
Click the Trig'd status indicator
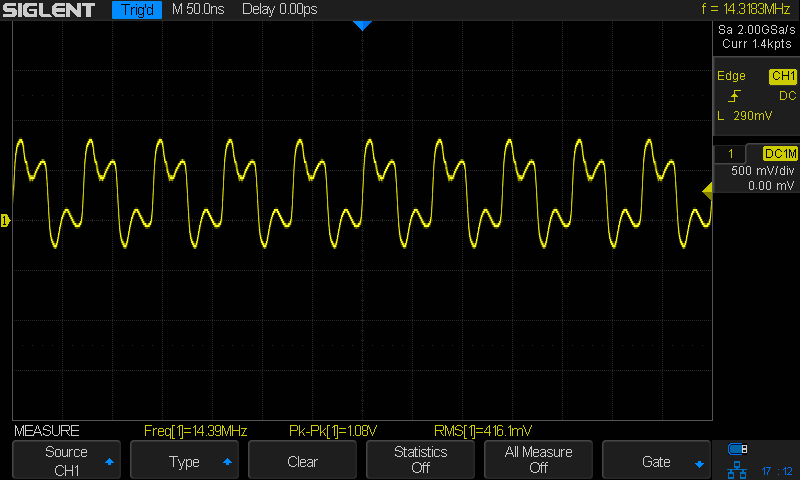coord(135,10)
